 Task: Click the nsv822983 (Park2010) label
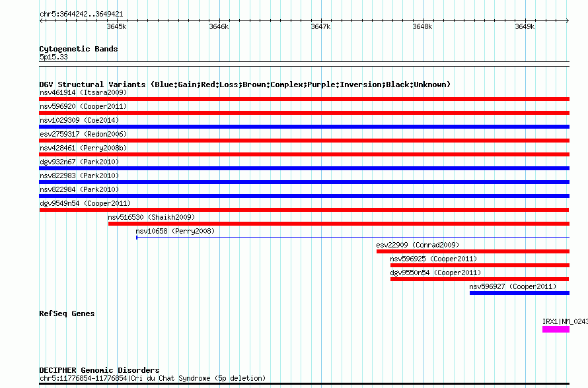click(79, 176)
